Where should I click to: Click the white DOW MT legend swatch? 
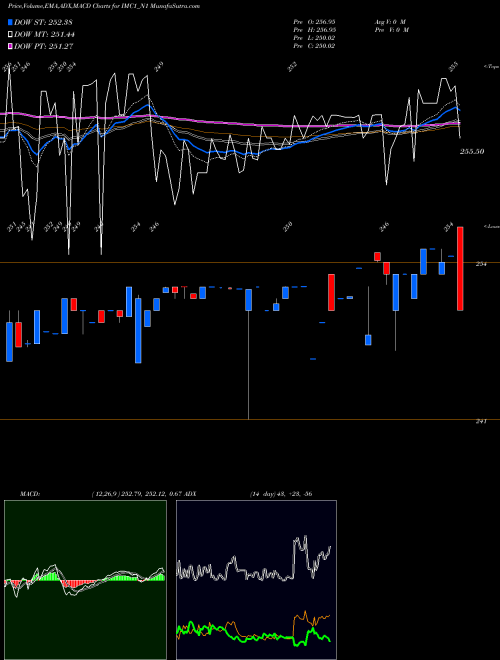10,35
